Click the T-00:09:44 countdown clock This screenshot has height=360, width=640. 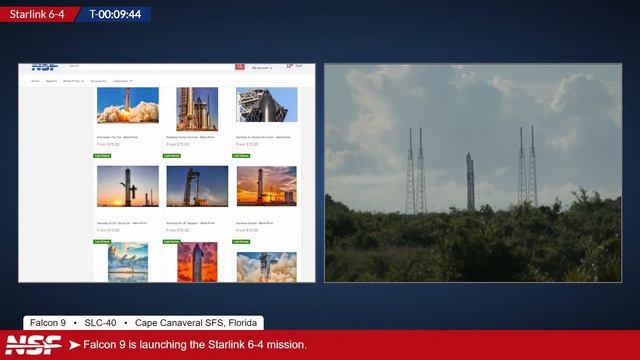click(116, 14)
